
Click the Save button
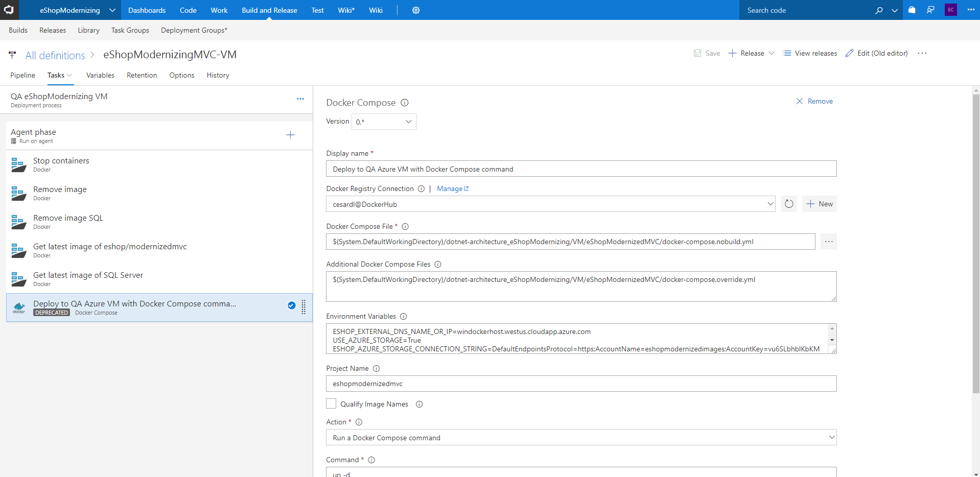pos(707,53)
